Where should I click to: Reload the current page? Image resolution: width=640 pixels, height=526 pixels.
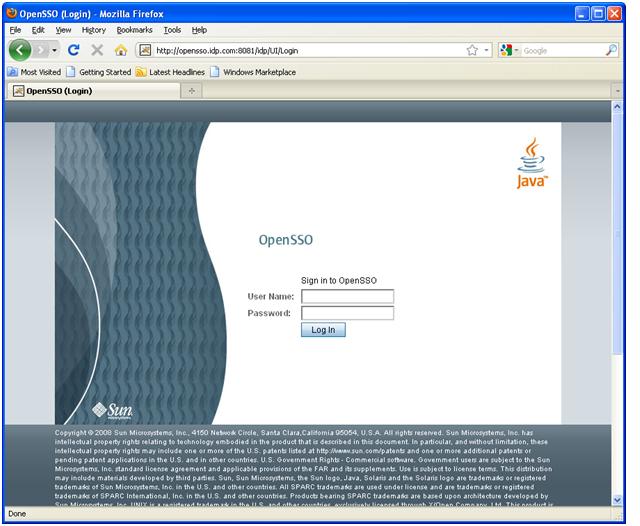tap(73, 50)
